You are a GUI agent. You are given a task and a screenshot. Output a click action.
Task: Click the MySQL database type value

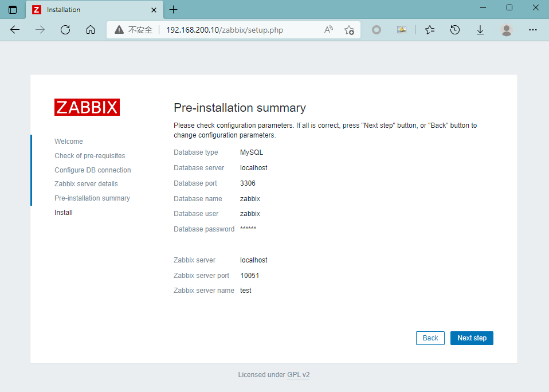click(252, 152)
